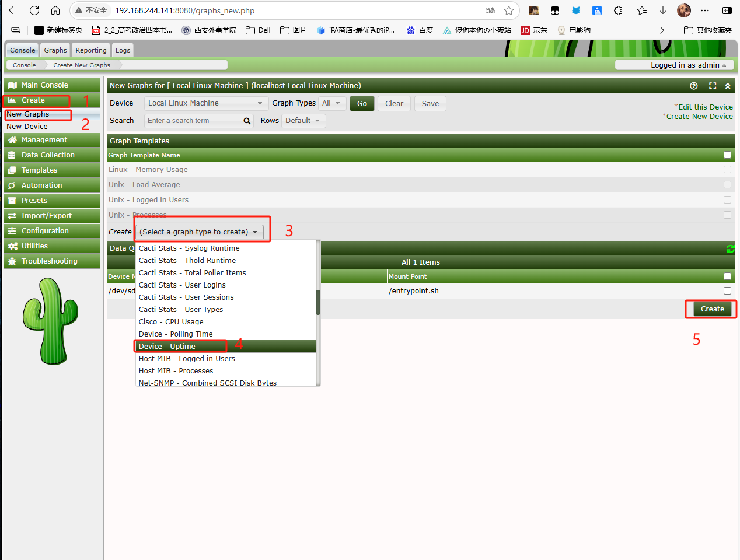
Task: Select Cacti Stats - Syslog Runtime option
Action: pyautogui.click(x=226, y=249)
